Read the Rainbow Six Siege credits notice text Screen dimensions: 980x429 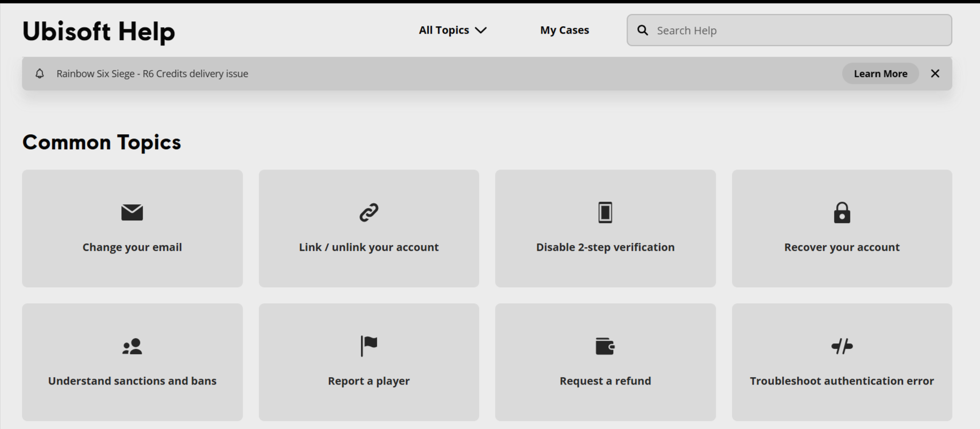point(152,74)
